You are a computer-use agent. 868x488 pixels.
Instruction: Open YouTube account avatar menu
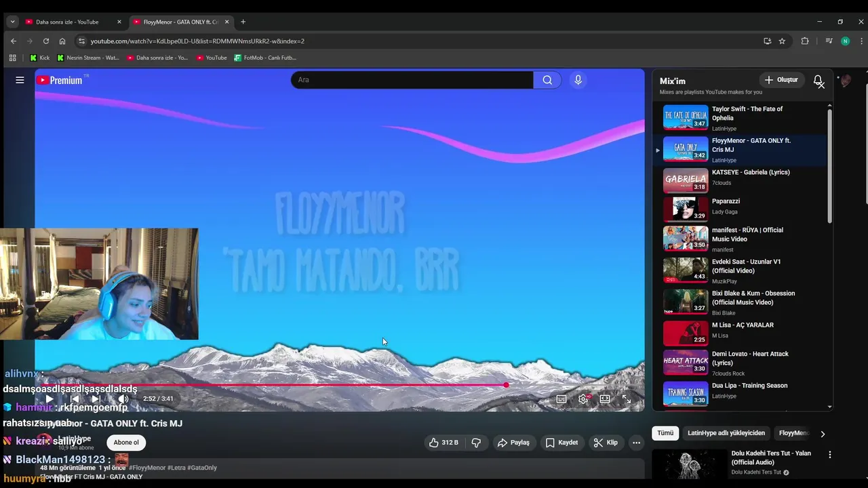845,81
